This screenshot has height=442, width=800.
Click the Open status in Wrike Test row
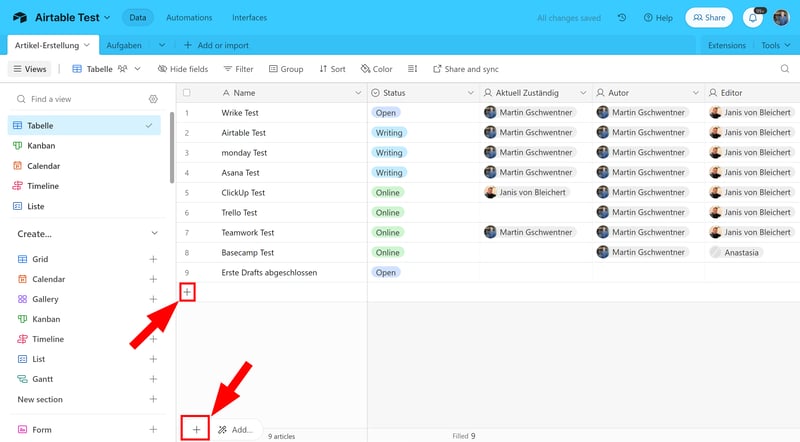[x=385, y=113]
